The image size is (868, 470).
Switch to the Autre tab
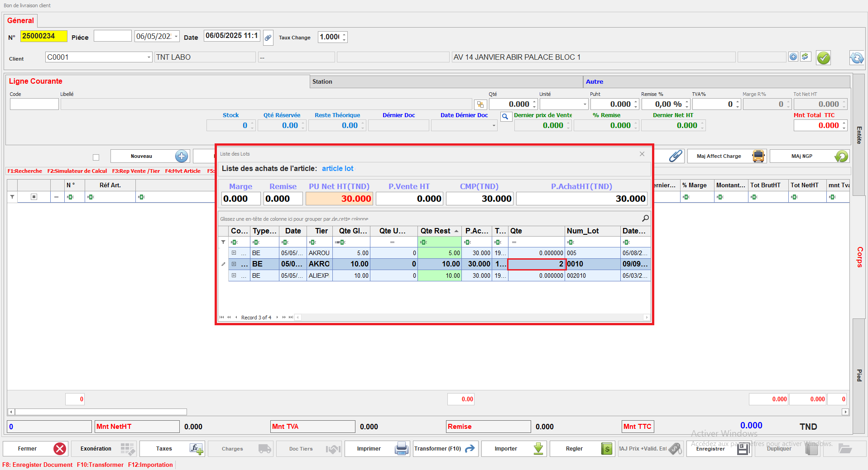click(x=594, y=82)
